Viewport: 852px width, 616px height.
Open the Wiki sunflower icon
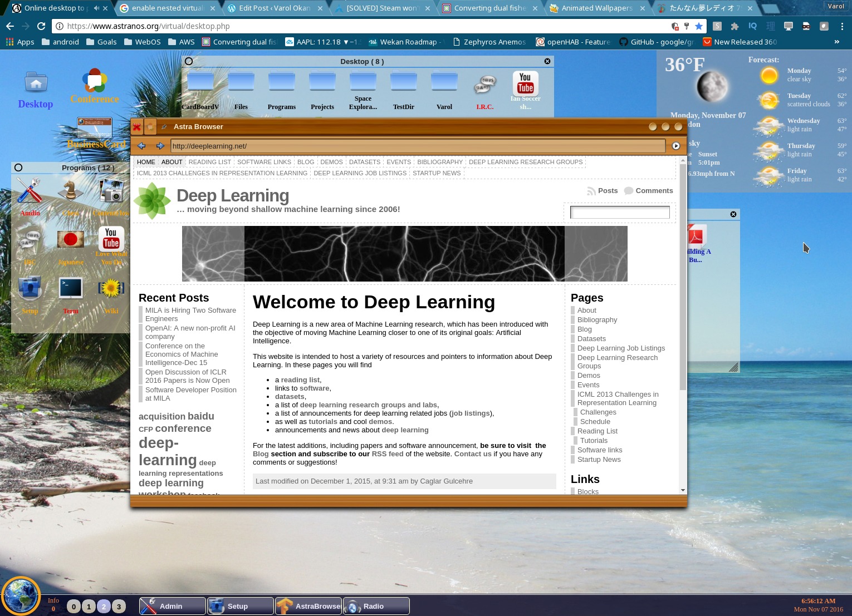(x=111, y=288)
